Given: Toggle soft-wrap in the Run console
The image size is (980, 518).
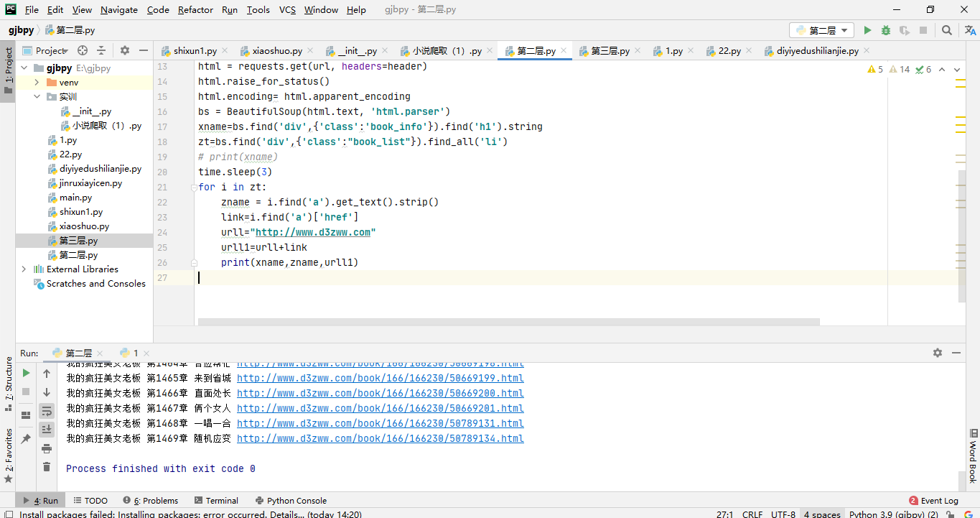Looking at the screenshot, I should tap(47, 411).
